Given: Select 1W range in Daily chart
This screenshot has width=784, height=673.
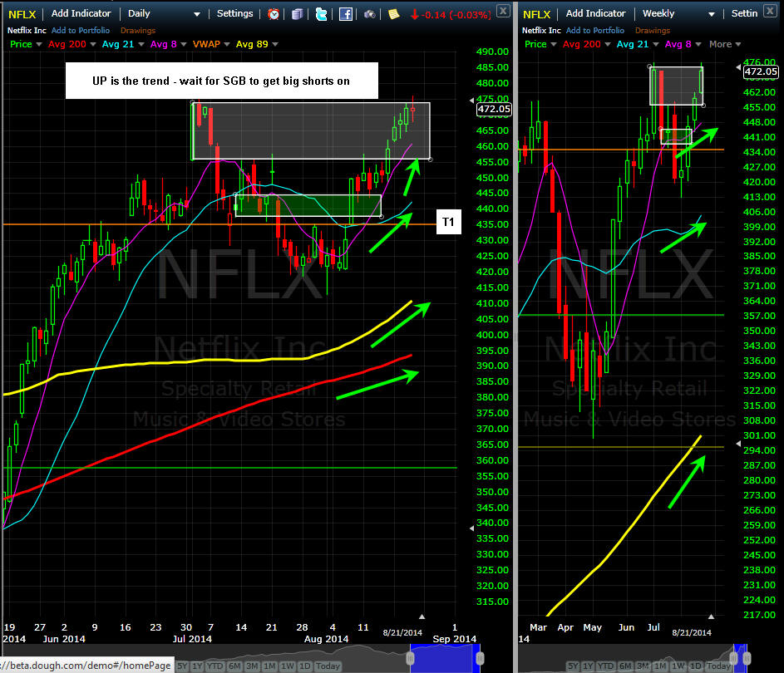Looking at the screenshot, I should (x=288, y=666).
